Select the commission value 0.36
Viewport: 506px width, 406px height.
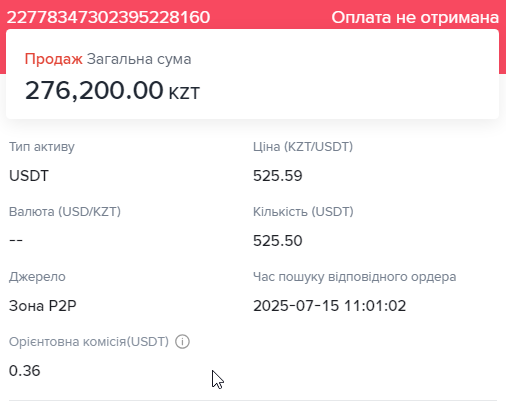coord(24,371)
